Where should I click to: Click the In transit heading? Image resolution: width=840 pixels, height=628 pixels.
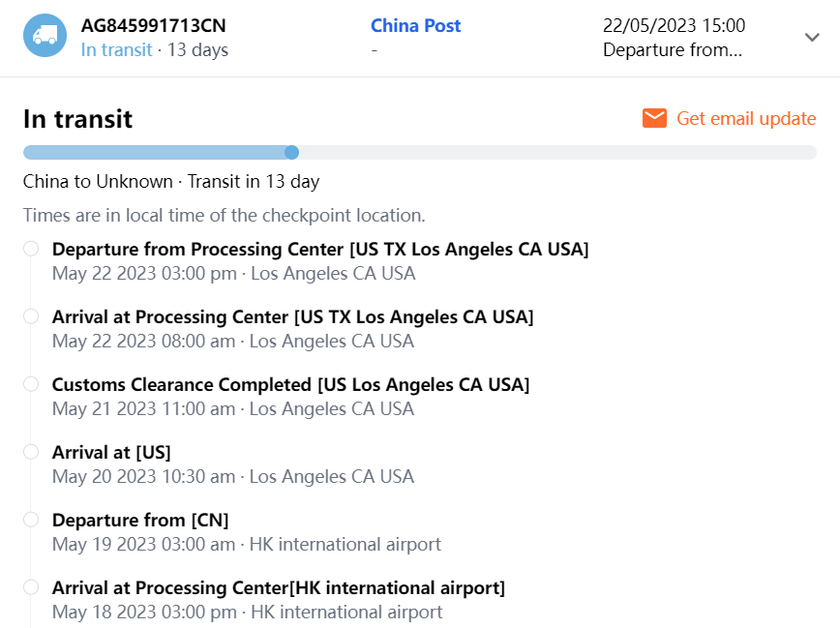click(x=77, y=119)
